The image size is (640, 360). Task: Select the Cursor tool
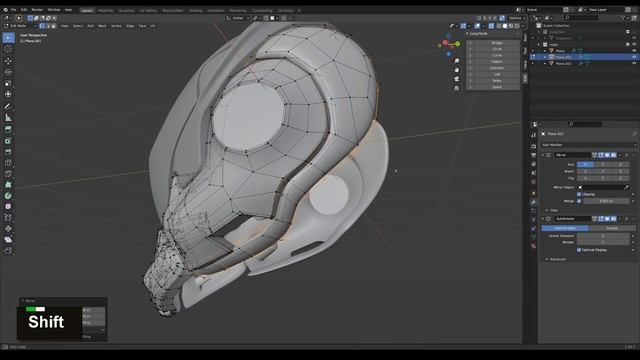coord(8,49)
